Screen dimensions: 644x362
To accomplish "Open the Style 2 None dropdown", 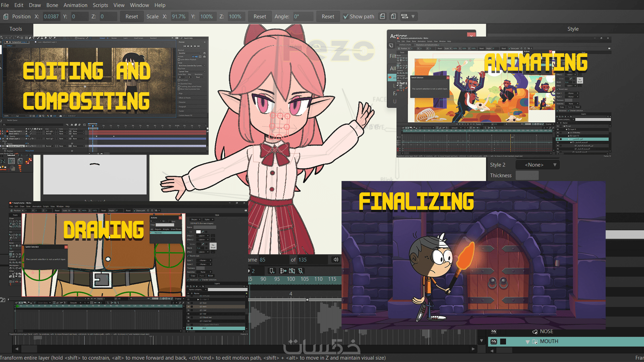I will 537,165.
